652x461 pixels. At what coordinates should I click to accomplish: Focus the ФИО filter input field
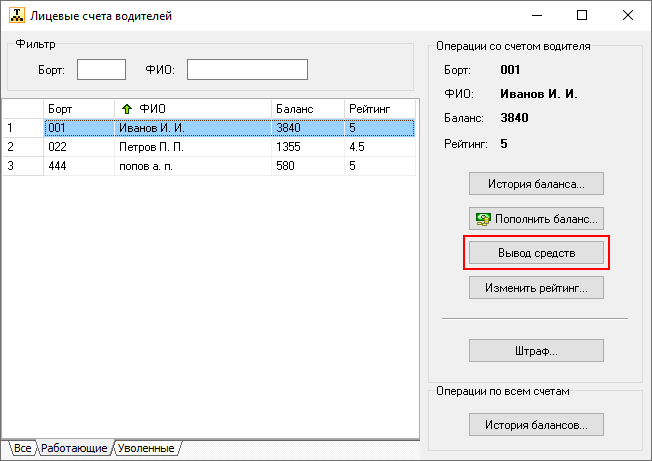pos(247,69)
